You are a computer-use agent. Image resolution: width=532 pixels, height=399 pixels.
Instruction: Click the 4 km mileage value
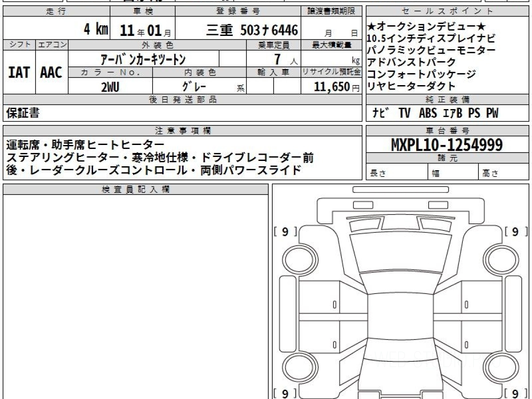tap(96, 29)
